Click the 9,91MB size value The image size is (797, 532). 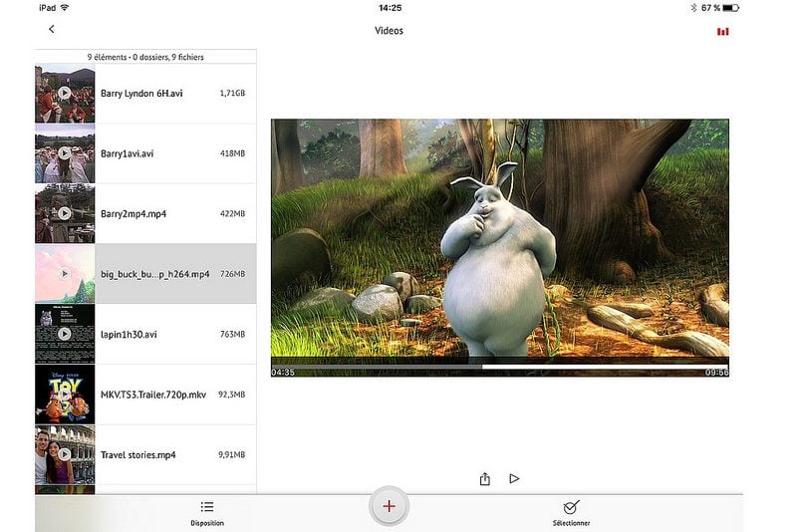tap(232, 454)
